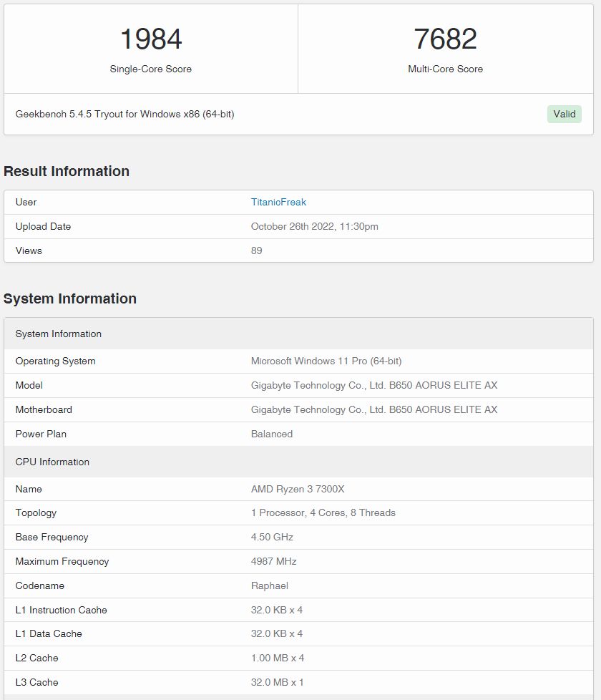
Task: Click the Operating System label
Action: pyautogui.click(x=55, y=361)
